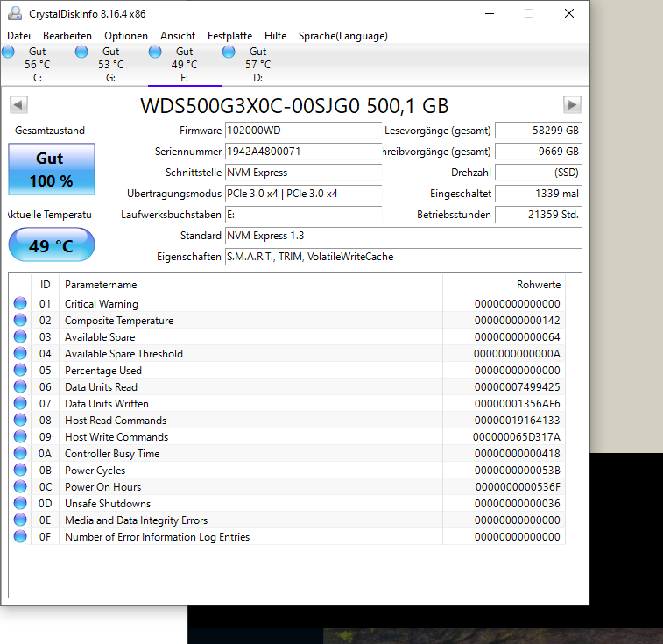Click status orb of Host Read Commands row

coord(20,420)
